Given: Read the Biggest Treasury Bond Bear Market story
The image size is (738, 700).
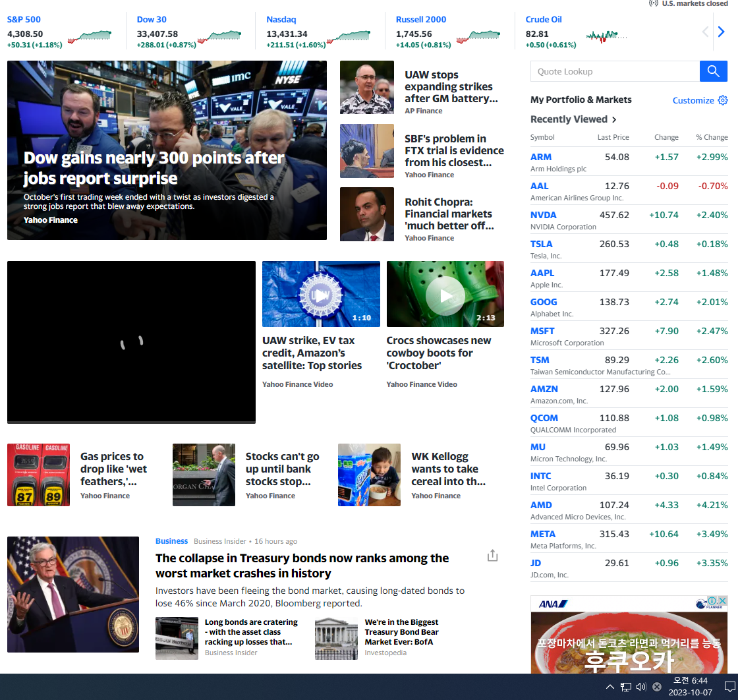Looking at the screenshot, I should (x=401, y=632).
